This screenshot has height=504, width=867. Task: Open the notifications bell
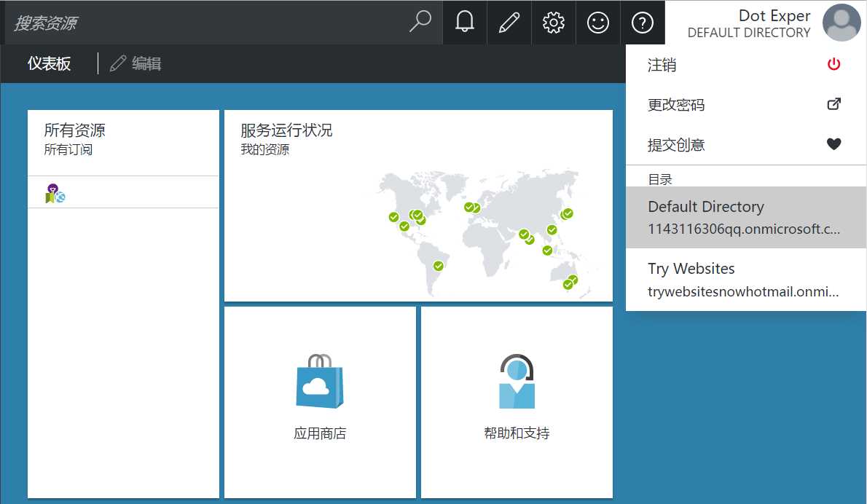(464, 23)
